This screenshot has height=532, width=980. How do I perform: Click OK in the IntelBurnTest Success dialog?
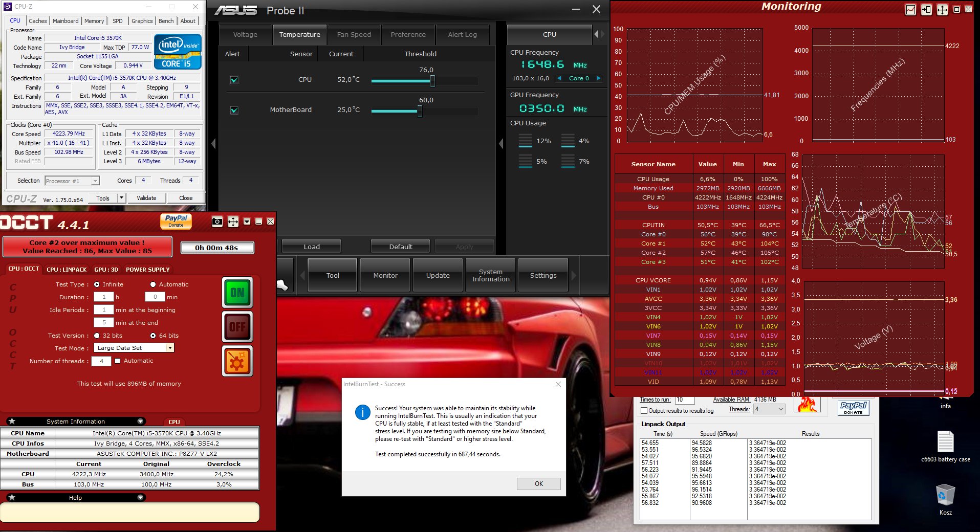click(539, 484)
